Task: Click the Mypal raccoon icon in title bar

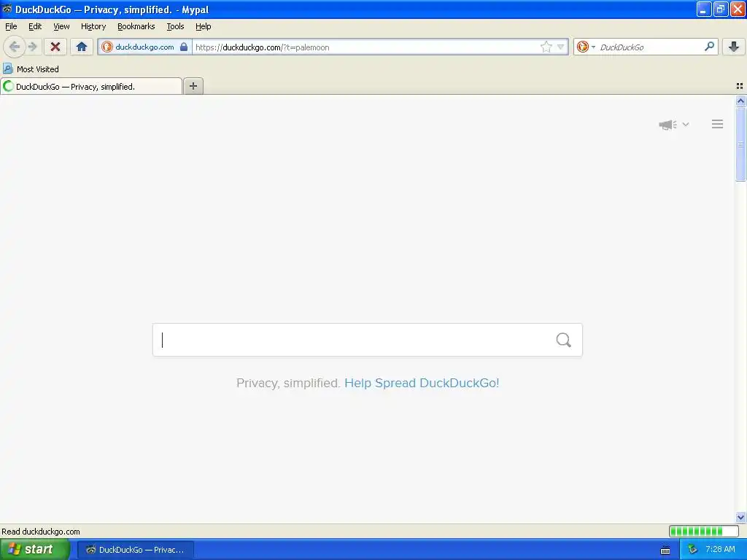Action: [x=7, y=9]
